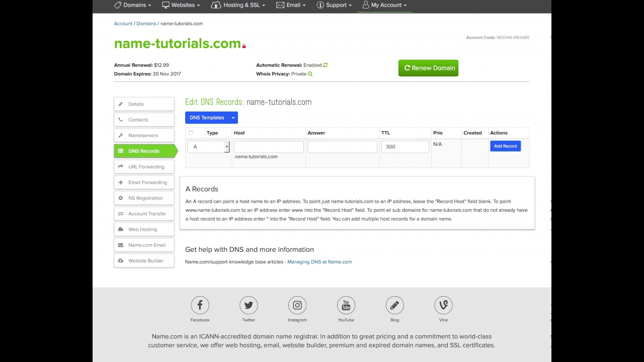644x362 pixels.
Task: Click the N/A priority cell
Action: pyautogui.click(x=437, y=144)
